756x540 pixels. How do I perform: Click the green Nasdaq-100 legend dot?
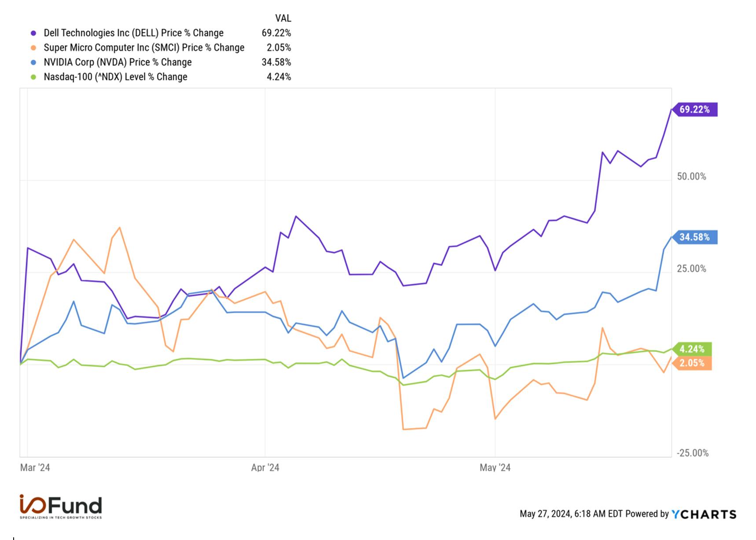tap(33, 77)
